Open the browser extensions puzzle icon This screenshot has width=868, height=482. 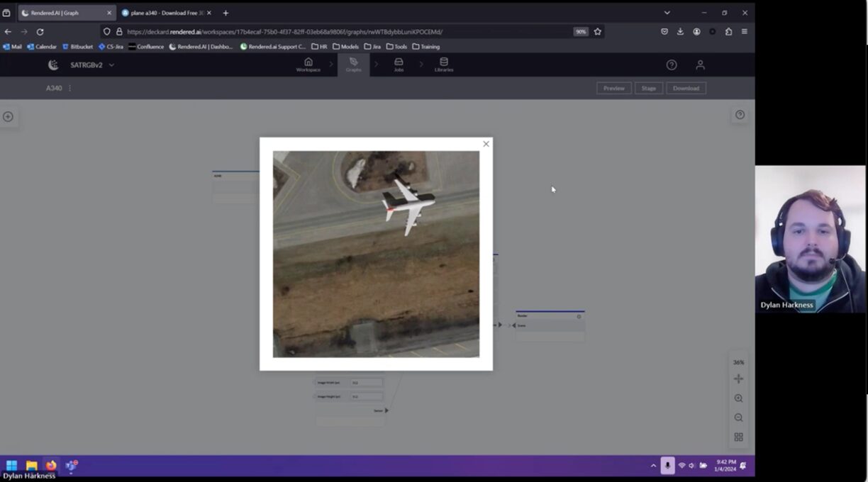pyautogui.click(x=728, y=32)
